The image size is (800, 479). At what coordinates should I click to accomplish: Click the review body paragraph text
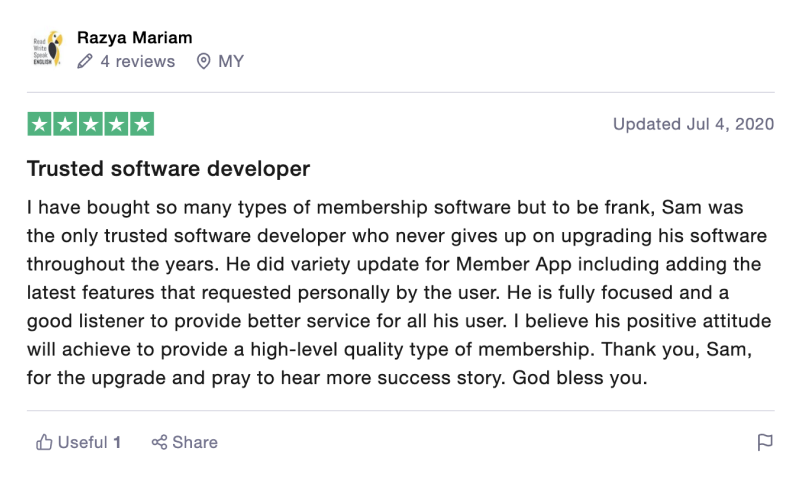(x=399, y=292)
